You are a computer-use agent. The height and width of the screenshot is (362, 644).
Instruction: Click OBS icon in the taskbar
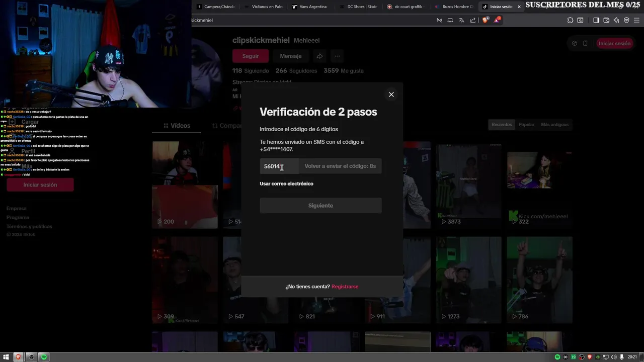coord(31,357)
